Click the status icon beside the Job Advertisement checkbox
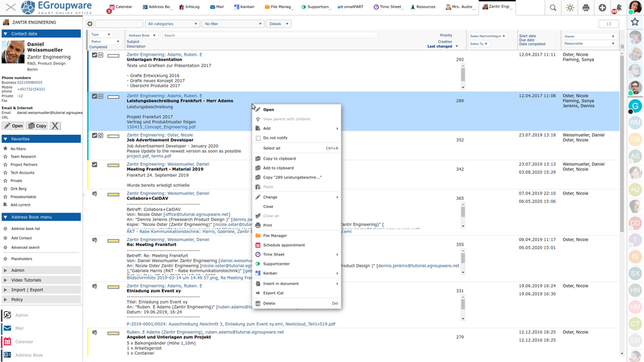 pos(101,135)
